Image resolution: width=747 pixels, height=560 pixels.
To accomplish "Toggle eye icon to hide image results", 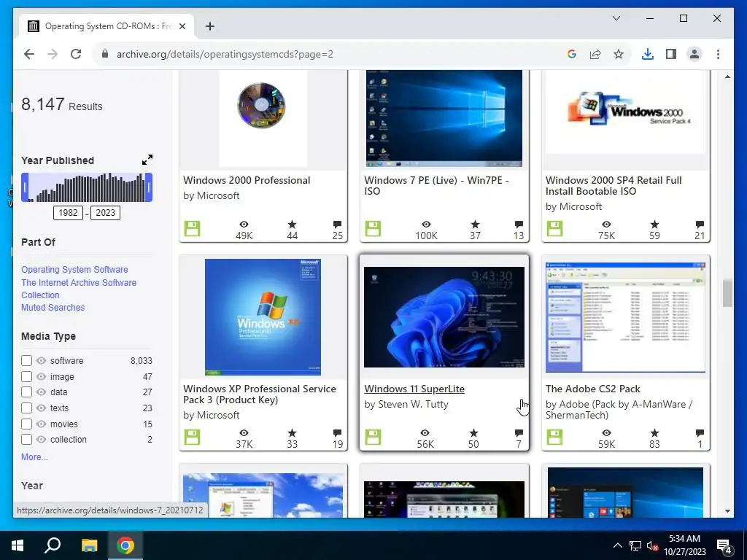I will tap(42, 377).
